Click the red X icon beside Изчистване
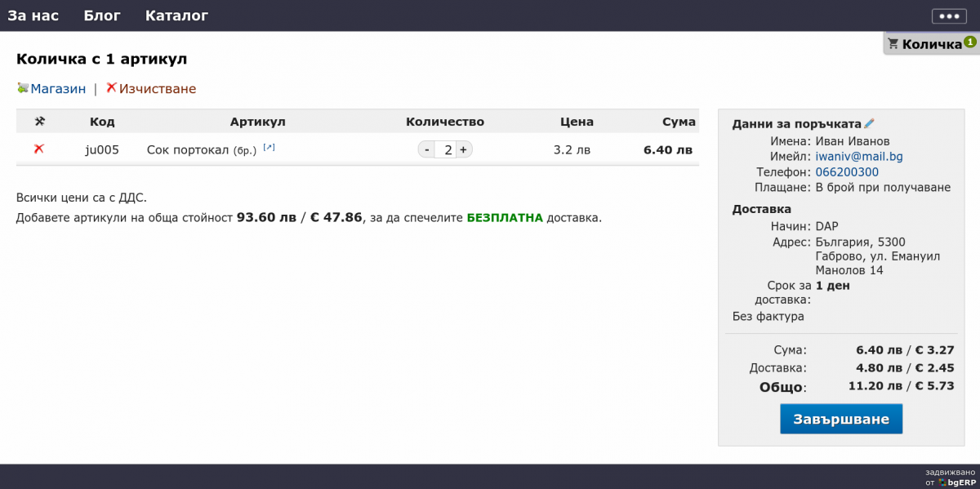The width and height of the screenshot is (980, 489). 112,88
